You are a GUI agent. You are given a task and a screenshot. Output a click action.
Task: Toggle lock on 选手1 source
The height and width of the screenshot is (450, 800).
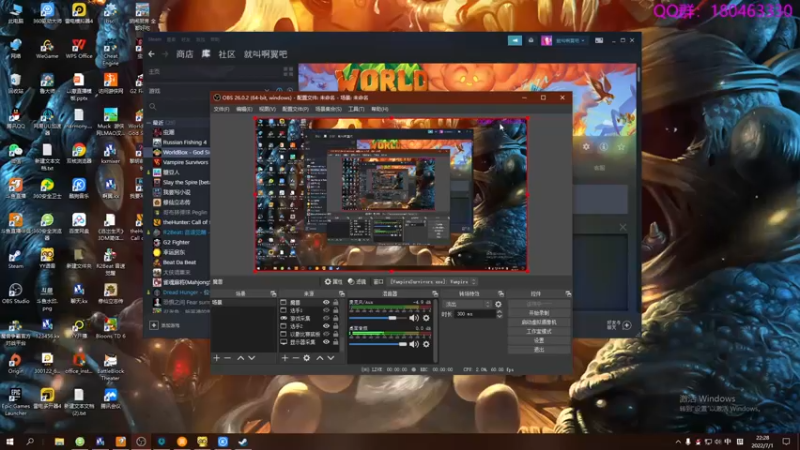(x=335, y=310)
